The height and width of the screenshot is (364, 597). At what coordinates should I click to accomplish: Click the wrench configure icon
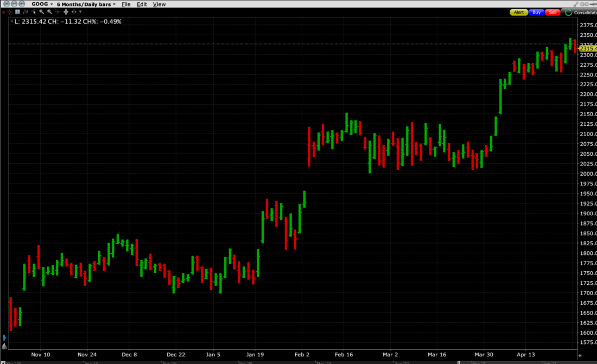pos(576,4)
